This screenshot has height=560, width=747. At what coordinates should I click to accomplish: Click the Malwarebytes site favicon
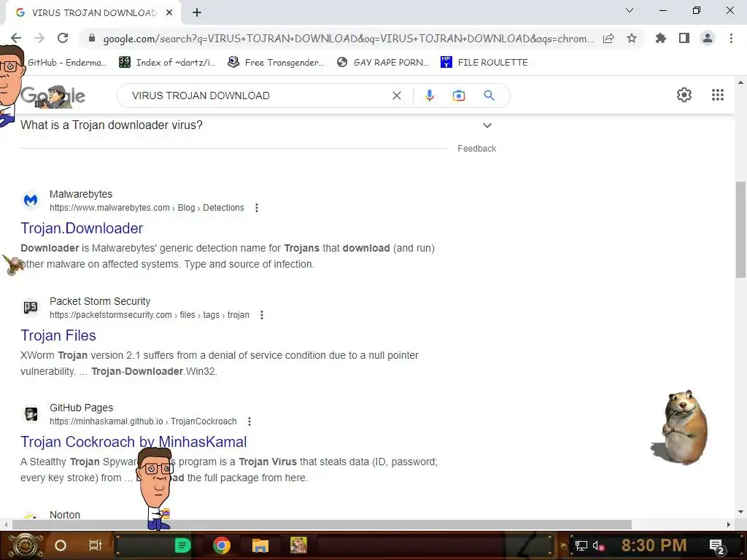pos(31,201)
